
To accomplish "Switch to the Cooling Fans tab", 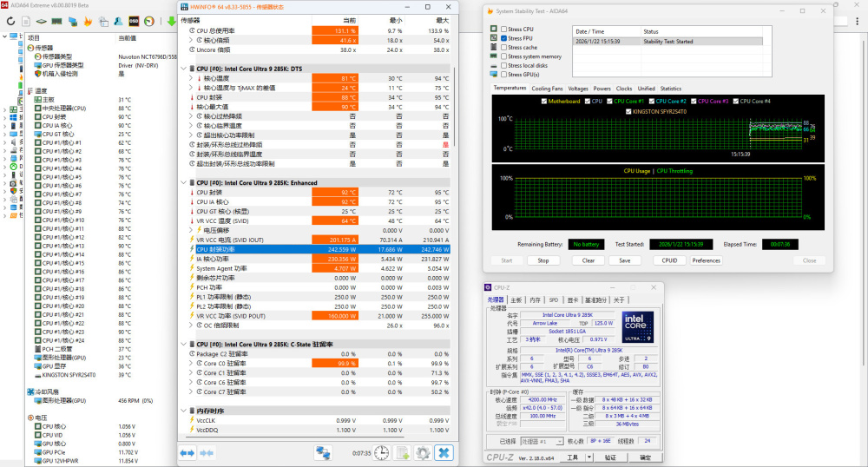I will coord(547,89).
